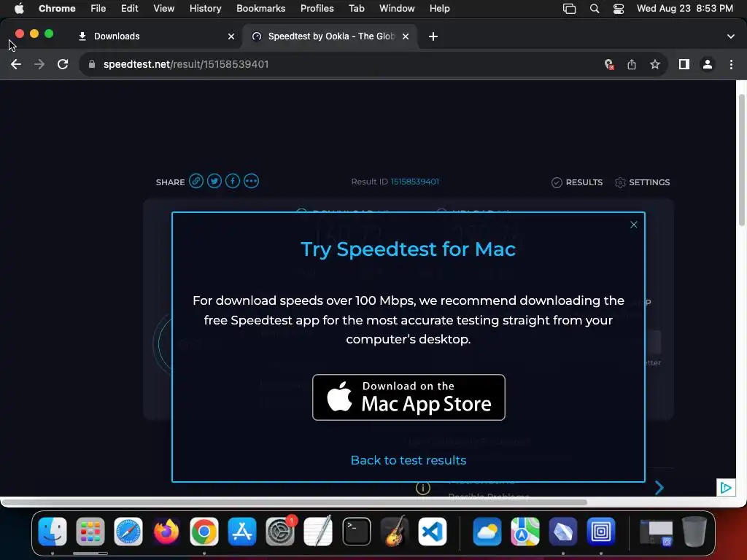Open Firefox from the dock
747x560 pixels.
(x=166, y=532)
